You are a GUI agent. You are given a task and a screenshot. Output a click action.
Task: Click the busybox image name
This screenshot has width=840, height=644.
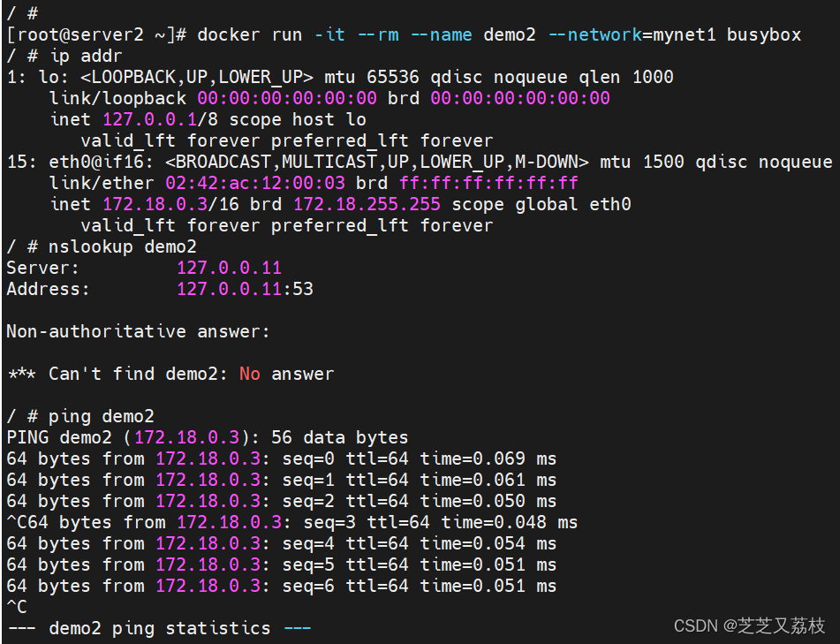764,35
